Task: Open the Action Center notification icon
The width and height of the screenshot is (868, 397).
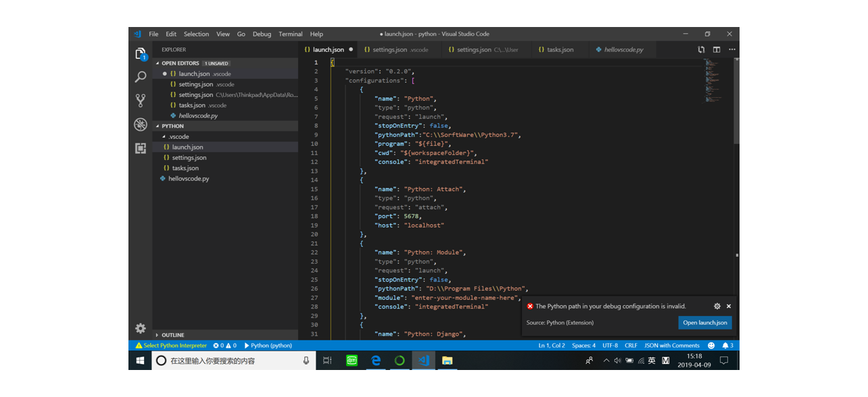Action: (x=724, y=361)
